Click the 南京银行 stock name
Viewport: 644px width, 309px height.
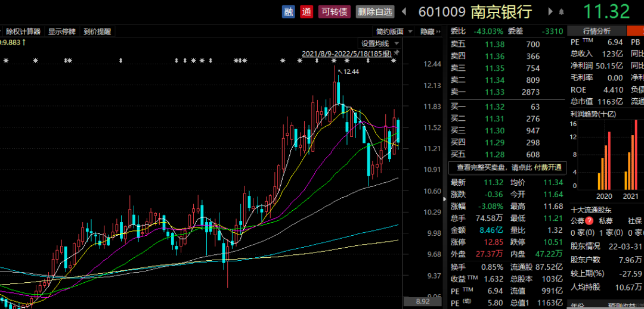point(501,11)
